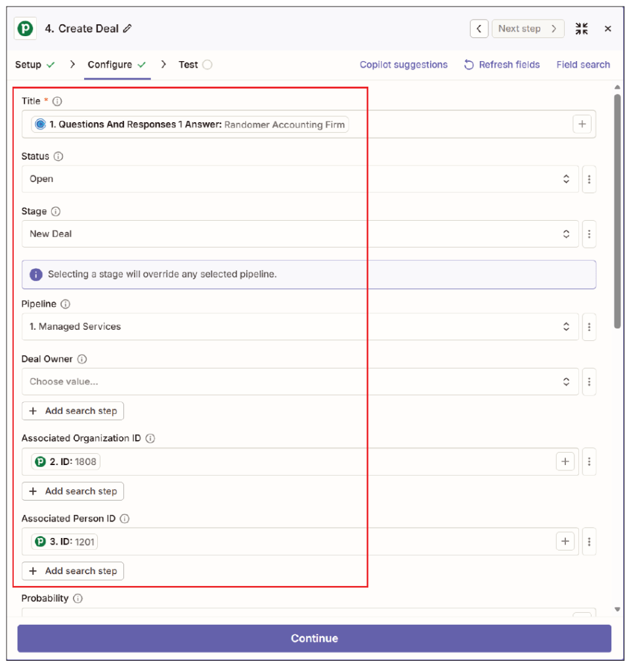Click Refresh fields

coord(502,65)
